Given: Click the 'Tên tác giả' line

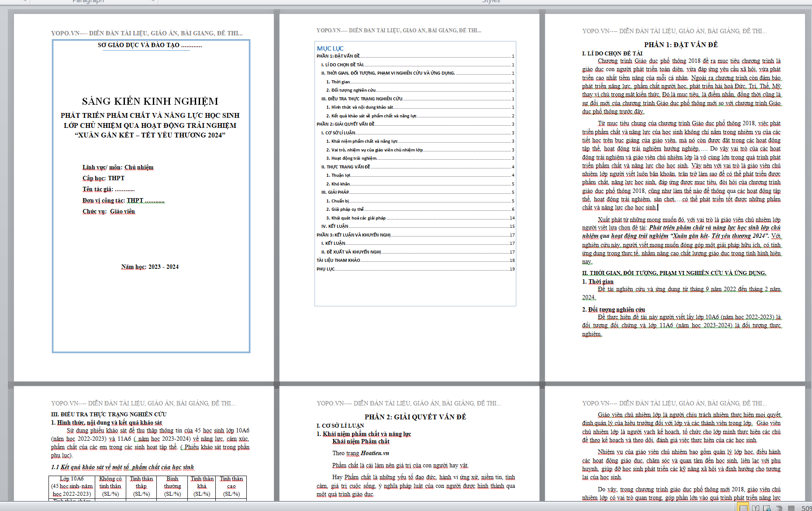Looking at the screenshot, I should tap(108, 189).
